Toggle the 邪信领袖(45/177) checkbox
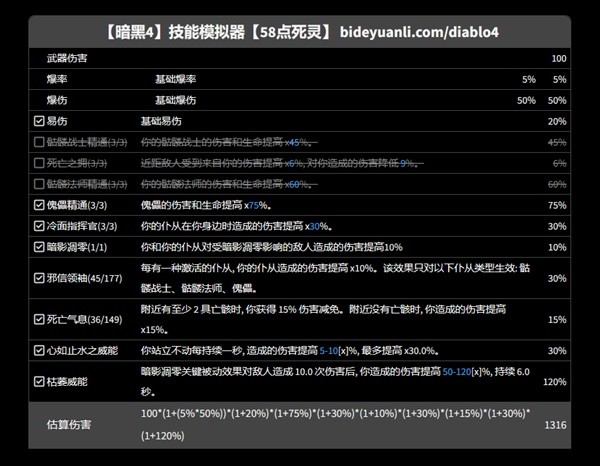The height and width of the screenshot is (466, 600). [x=39, y=278]
